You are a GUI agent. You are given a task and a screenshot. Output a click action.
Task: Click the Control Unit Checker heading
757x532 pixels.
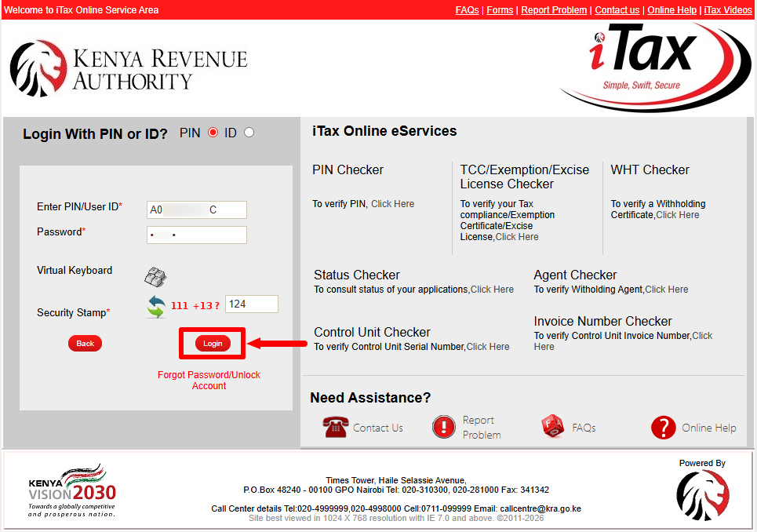(x=372, y=332)
